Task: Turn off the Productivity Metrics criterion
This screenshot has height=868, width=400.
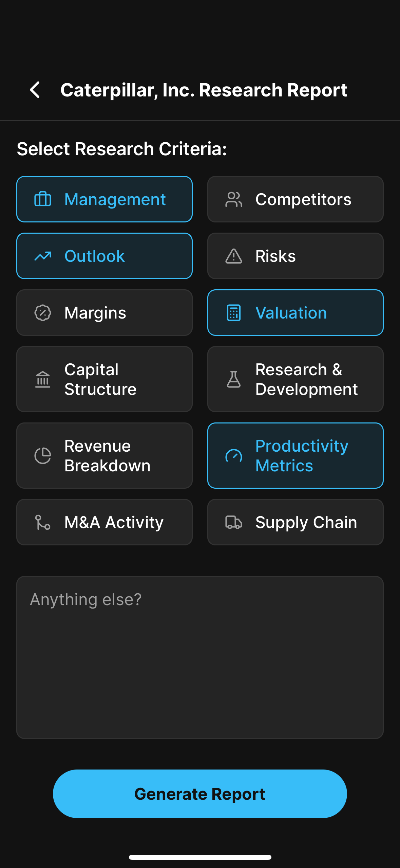Action: point(295,456)
